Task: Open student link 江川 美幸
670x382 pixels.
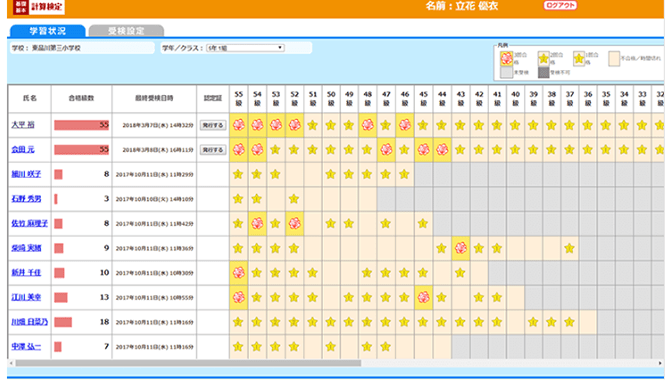Action: point(26,297)
